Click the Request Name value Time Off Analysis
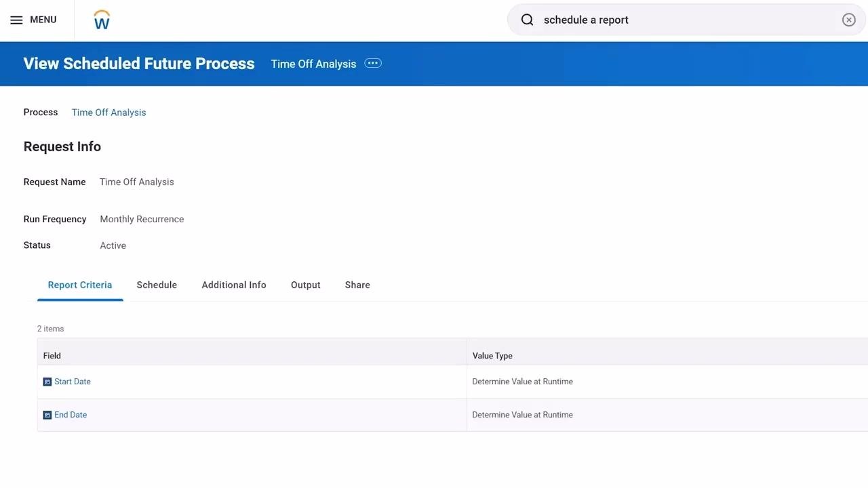This screenshot has height=488, width=868. click(137, 182)
